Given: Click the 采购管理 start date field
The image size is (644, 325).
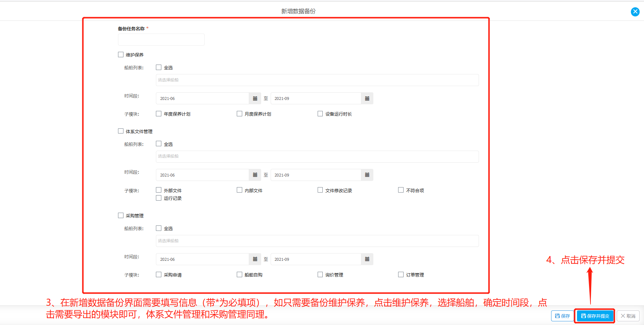Looking at the screenshot, I should tap(203, 259).
